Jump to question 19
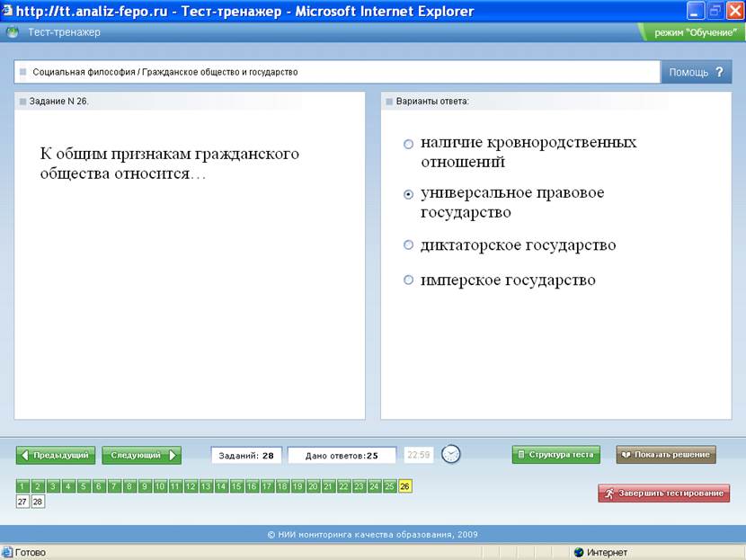 298,486
